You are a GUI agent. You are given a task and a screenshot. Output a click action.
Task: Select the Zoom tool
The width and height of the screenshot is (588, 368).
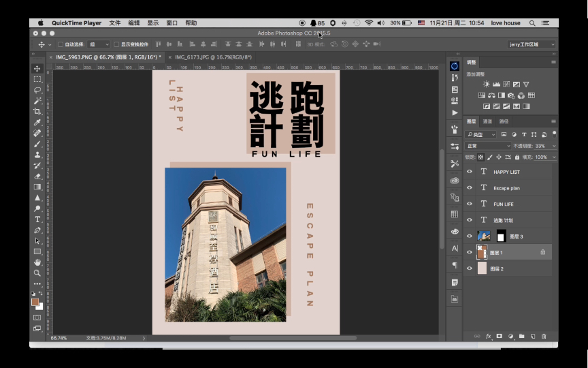(37, 273)
